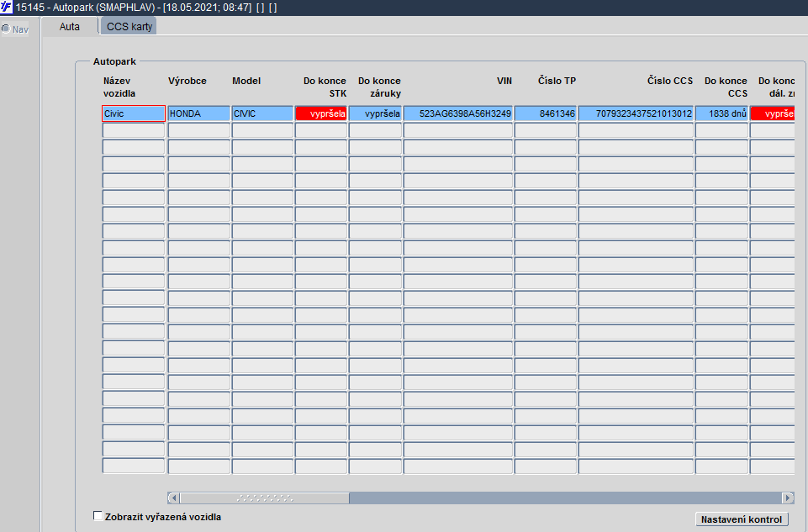The width and height of the screenshot is (808, 532).
Task: Switch to the Auta tab
Action: pos(70,27)
